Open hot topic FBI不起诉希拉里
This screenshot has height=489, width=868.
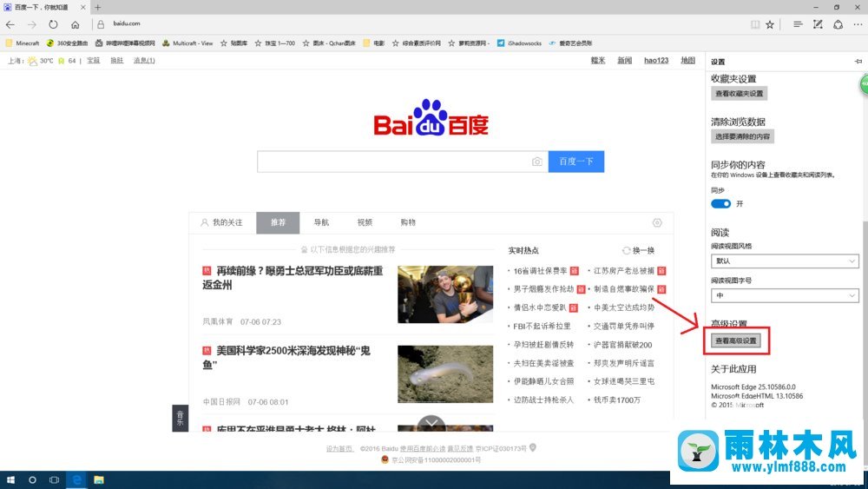(x=542, y=327)
